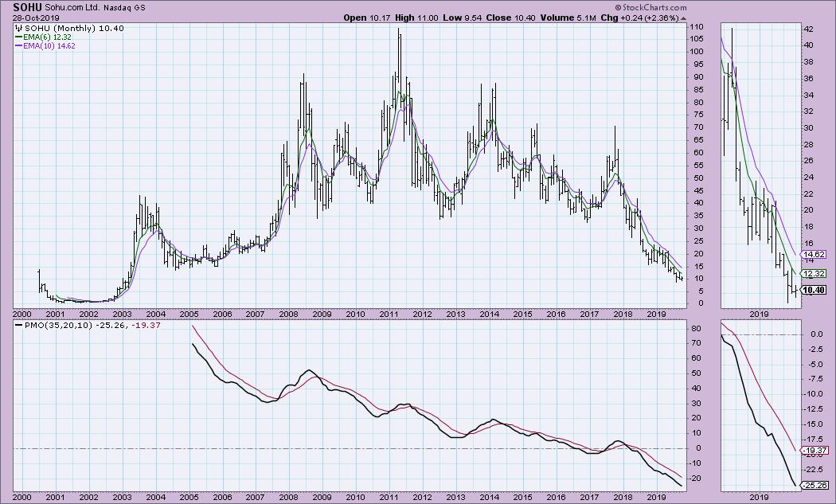Click the -12.5 label on the zoomed PMO axis
Screen dimensions: 836x504
[x=815, y=409]
